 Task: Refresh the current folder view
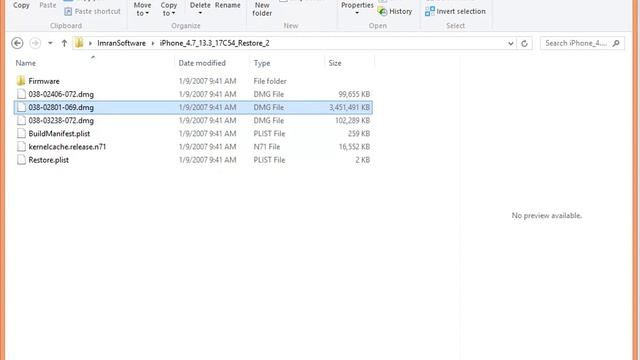pos(524,43)
